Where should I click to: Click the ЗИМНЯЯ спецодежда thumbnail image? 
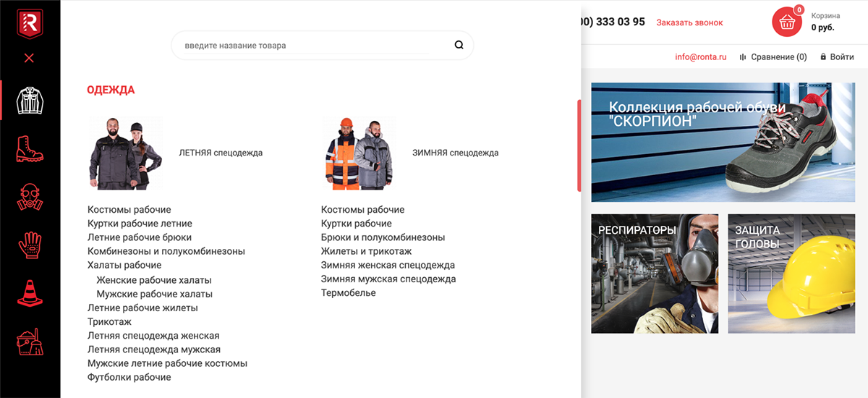tap(359, 153)
